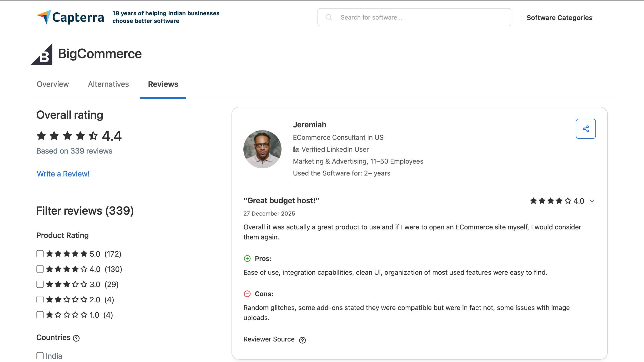644x362 pixels.
Task: Check the India country filter
Action: 40,356
